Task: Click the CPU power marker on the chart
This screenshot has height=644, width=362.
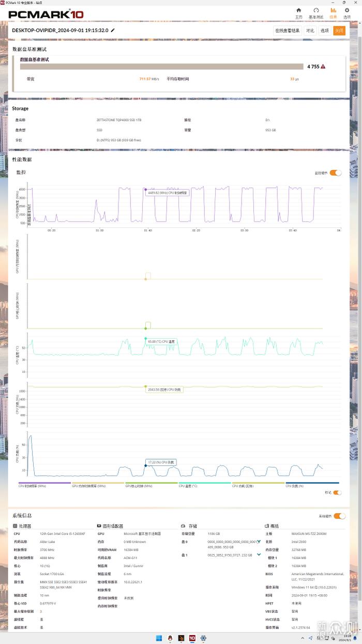Action: [x=146, y=386]
